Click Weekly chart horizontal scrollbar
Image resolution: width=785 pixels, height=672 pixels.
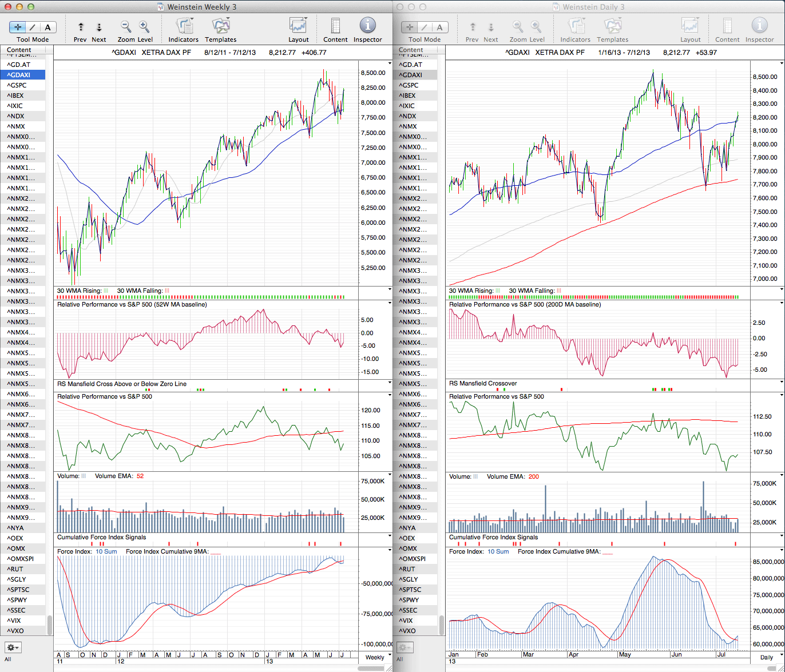tap(375, 668)
